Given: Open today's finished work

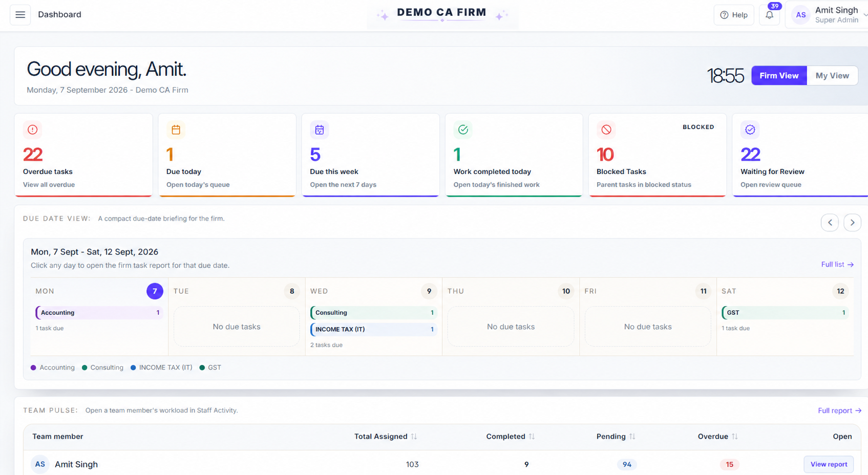Looking at the screenshot, I should coord(496,185).
